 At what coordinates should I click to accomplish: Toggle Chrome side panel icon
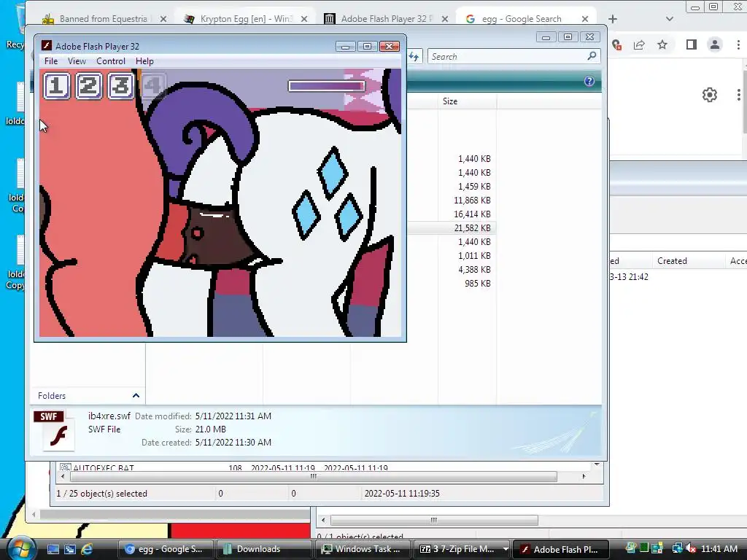coord(692,44)
